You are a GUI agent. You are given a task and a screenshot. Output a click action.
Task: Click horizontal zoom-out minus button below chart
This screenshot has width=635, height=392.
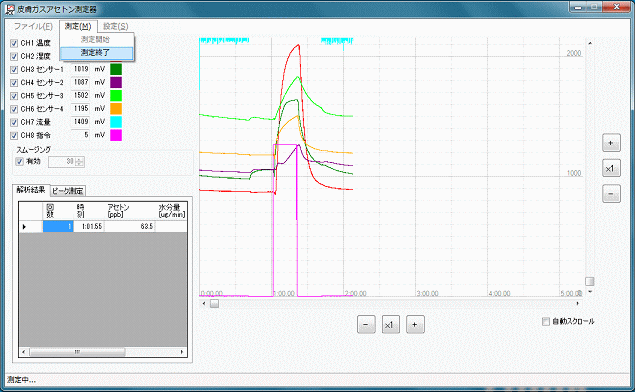(x=366, y=324)
